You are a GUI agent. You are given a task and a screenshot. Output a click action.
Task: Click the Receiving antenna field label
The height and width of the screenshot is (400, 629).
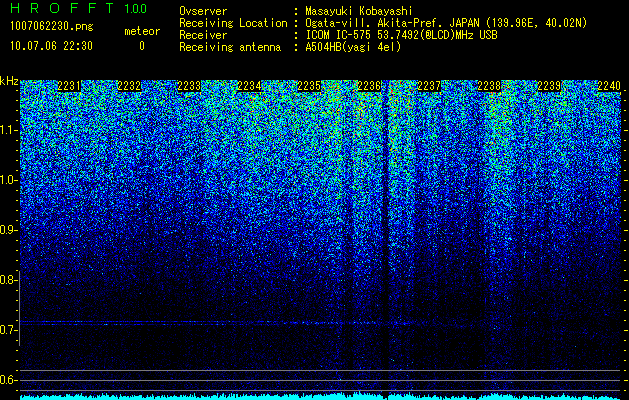[230, 47]
